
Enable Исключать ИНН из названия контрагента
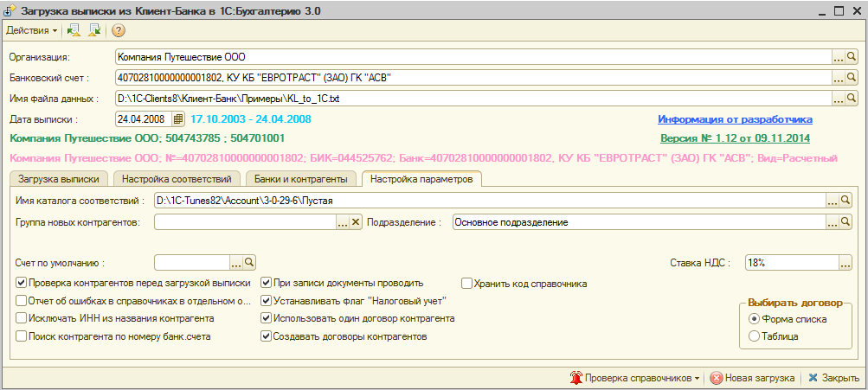[22, 318]
